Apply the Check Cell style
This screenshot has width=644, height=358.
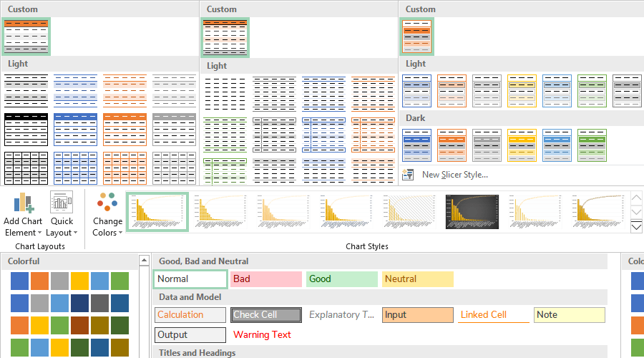265,315
